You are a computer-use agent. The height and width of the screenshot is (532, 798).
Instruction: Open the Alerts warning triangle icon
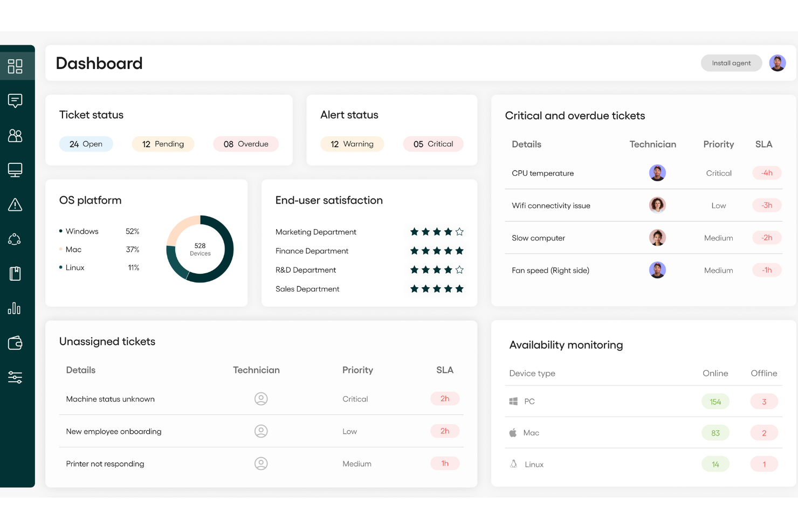click(15, 204)
